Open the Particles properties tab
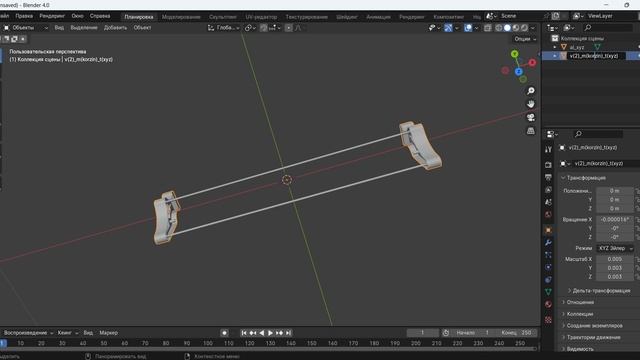This screenshot has width=640, height=360. click(x=548, y=255)
